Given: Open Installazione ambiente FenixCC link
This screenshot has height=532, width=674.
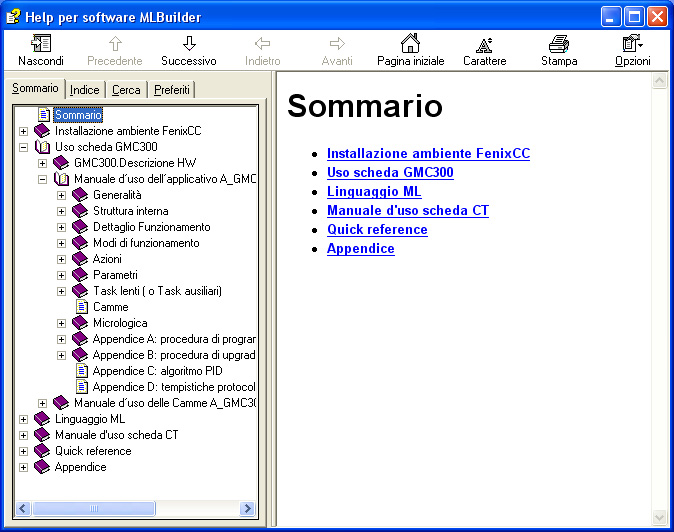Looking at the screenshot, I should pyautogui.click(x=428, y=153).
